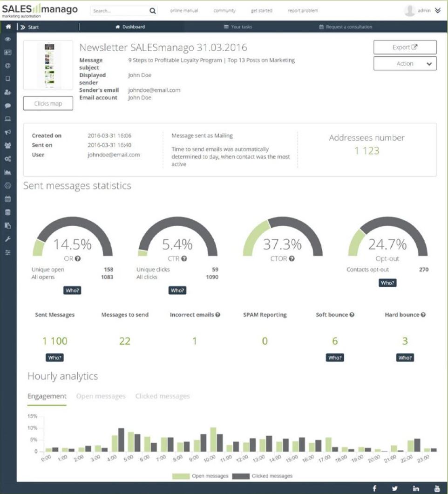Open the database stack icon in sidebar
Viewport: 448px width, 494px height.
pyautogui.click(x=8, y=212)
